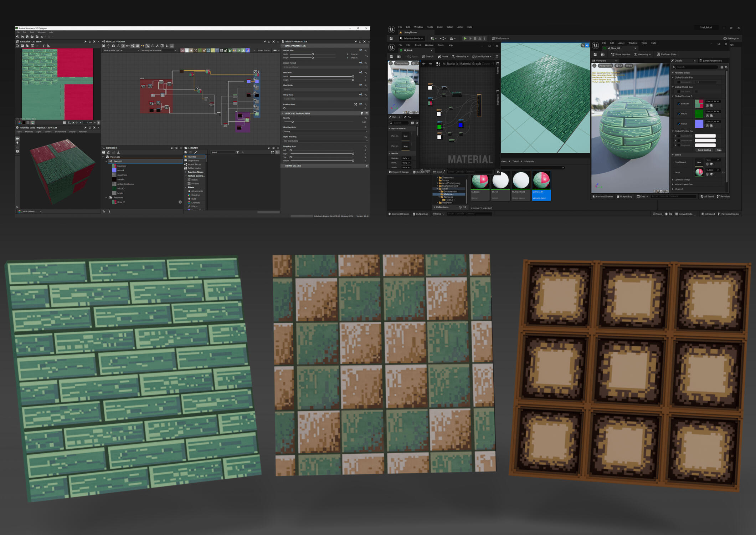Click the Save Sibling button
The height and width of the screenshot is (535, 756).
click(704, 150)
